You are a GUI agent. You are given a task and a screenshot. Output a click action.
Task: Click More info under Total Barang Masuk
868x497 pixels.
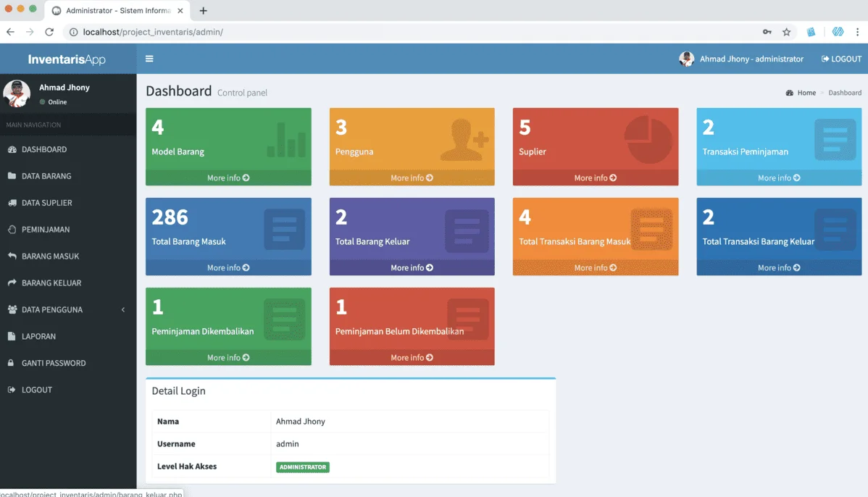click(x=228, y=268)
